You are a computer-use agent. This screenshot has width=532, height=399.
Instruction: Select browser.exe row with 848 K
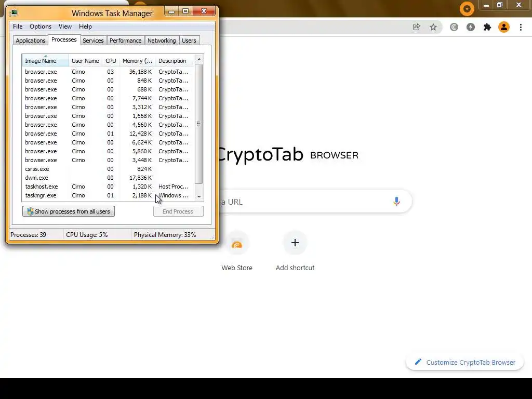click(108, 81)
